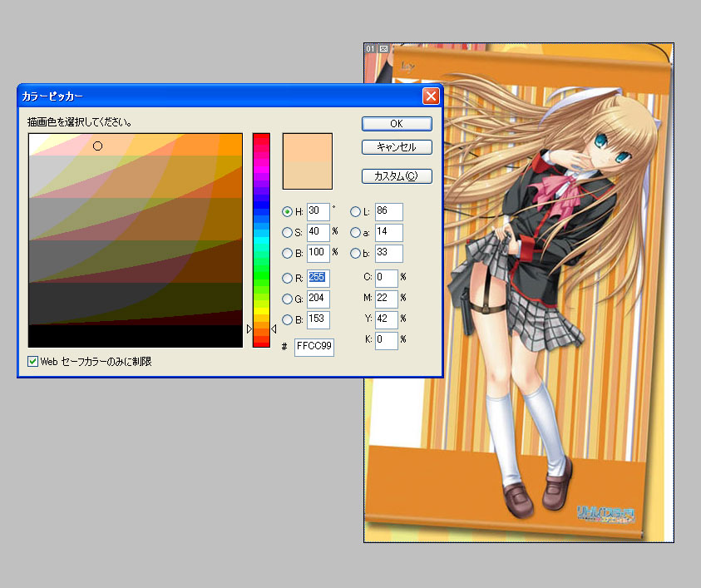This screenshot has width=701, height=588.
Task: Click the new color preview swatch
Action: tap(308, 147)
